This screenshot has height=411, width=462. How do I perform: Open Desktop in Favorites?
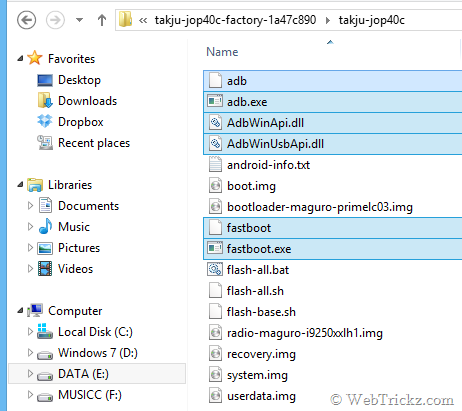(x=79, y=80)
